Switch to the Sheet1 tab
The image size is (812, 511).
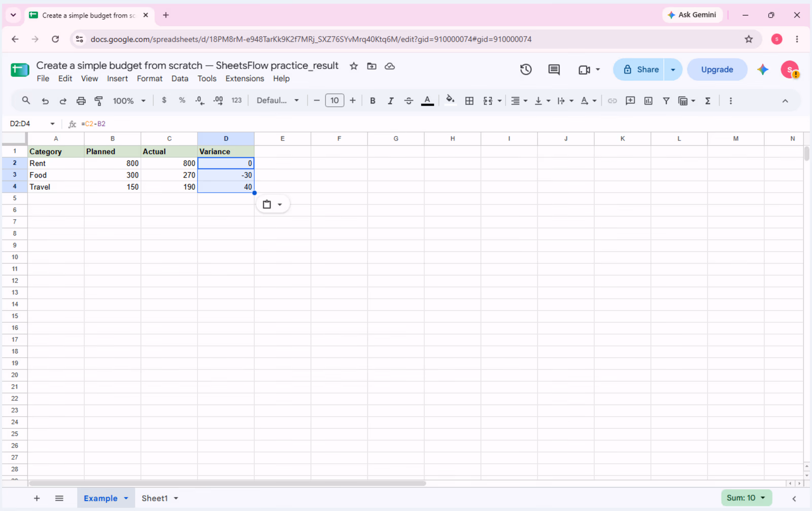click(155, 498)
